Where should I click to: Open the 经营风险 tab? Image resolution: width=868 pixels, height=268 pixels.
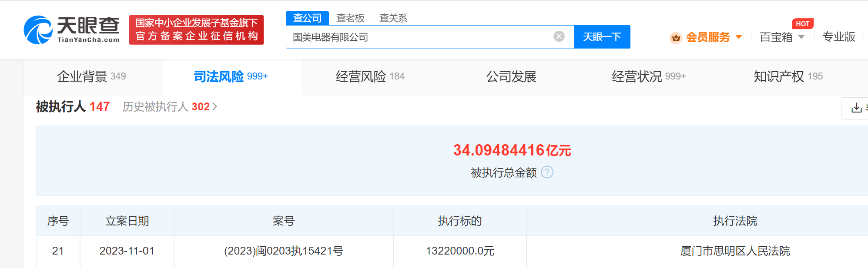pos(370,76)
